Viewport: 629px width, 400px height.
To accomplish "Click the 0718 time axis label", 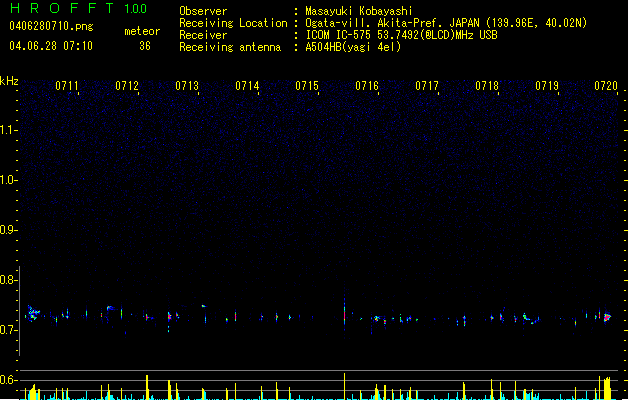I will pyautogui.click(x=487, y=86).
